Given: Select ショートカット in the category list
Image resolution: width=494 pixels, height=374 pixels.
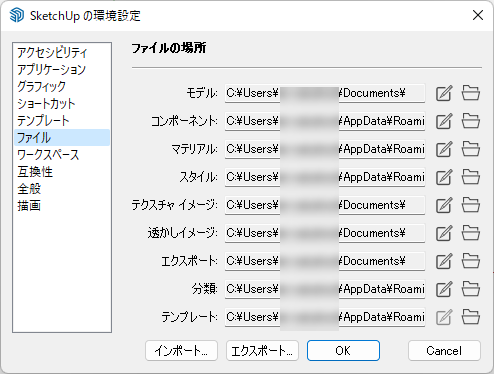Looking at the screenshot, I should [x=62, y=104].
